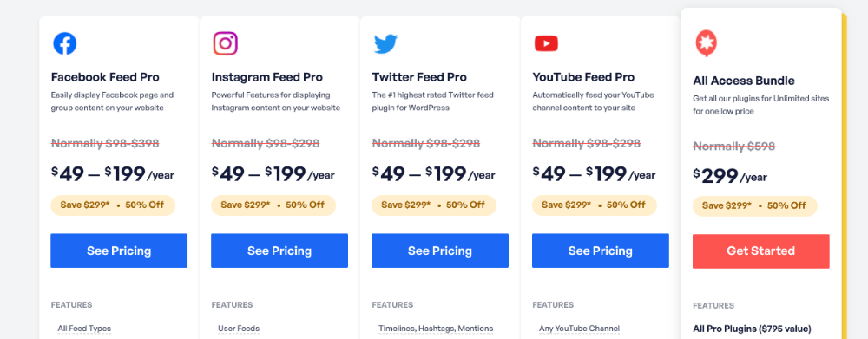Select the All Feed Types feature link
Viewport: 868px width, 339px height.
click(84, 329)
